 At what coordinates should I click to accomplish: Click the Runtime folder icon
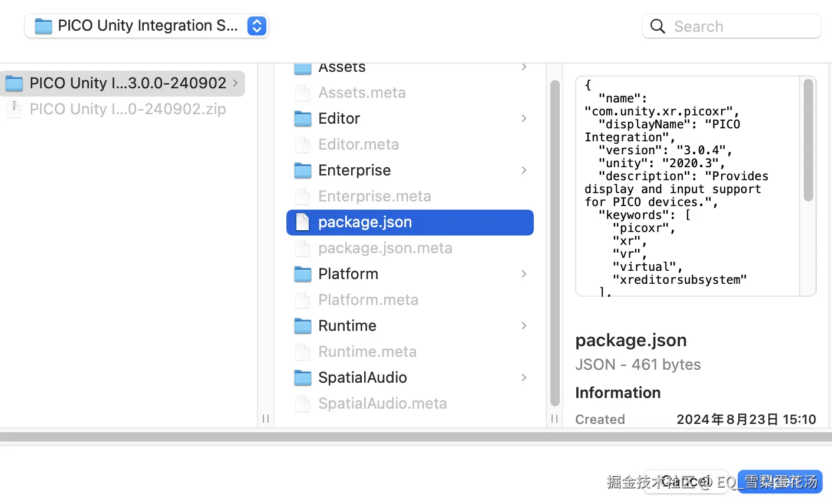point(303,326)
